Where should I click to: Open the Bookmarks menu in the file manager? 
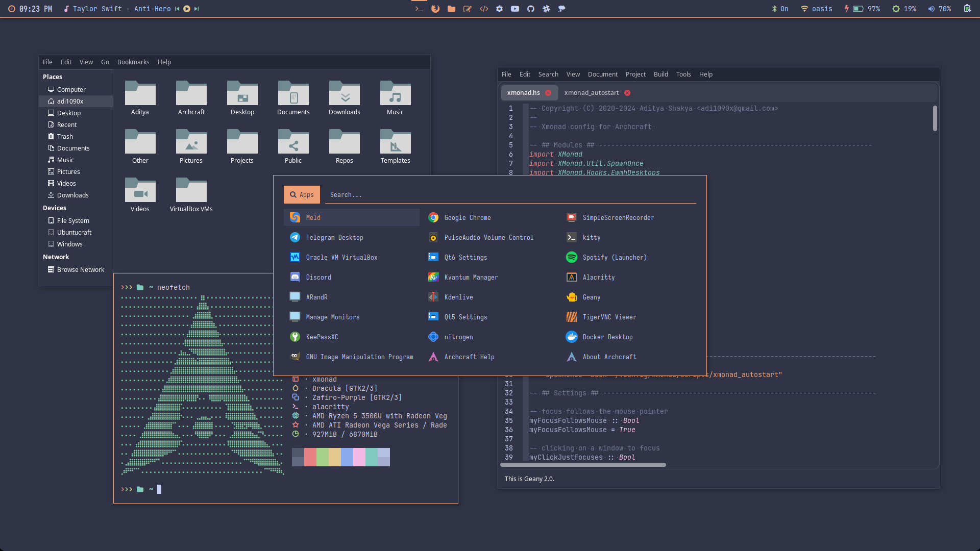click(x=133, y=62)
